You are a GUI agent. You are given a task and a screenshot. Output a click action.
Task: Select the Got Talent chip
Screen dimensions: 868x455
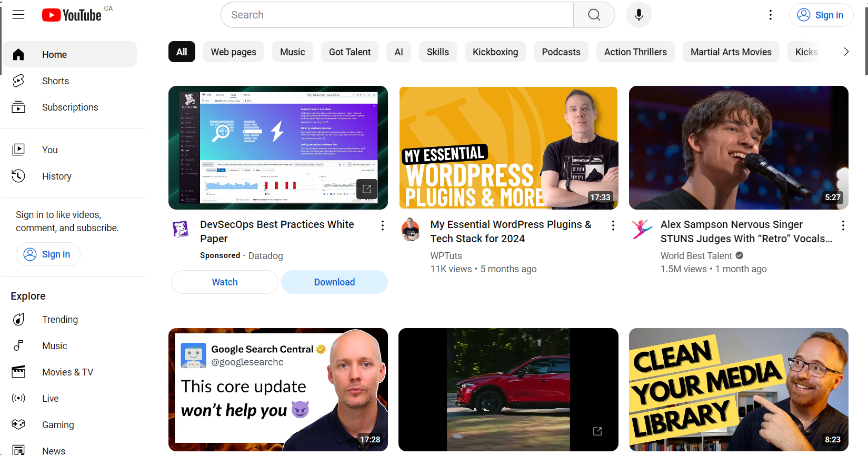click(x=350, y=52)
